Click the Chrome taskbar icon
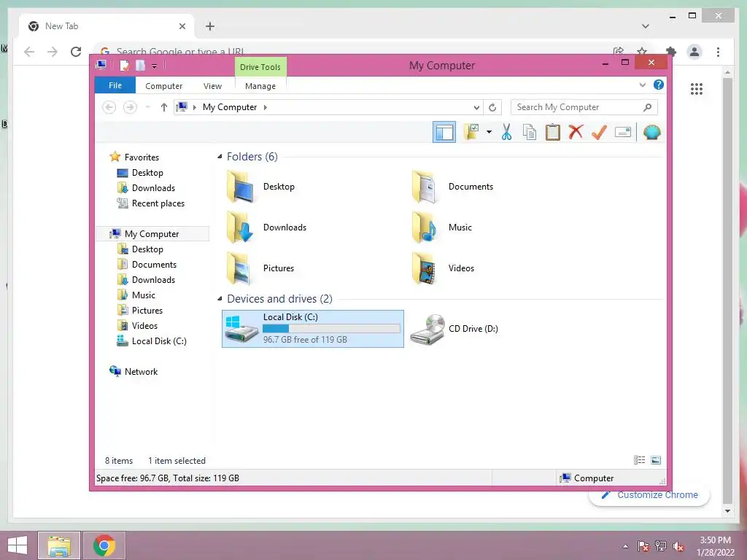 (x=104, y=545)
